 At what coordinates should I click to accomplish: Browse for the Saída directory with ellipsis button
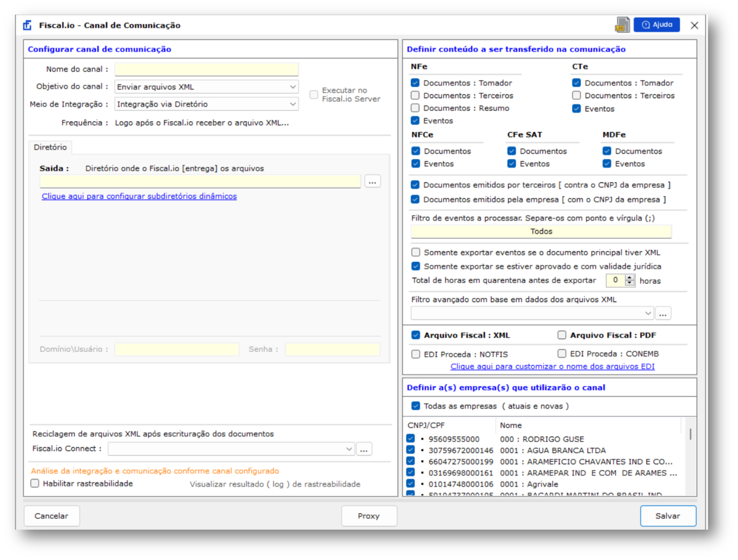pyautogui.click(x=372, y=181)
